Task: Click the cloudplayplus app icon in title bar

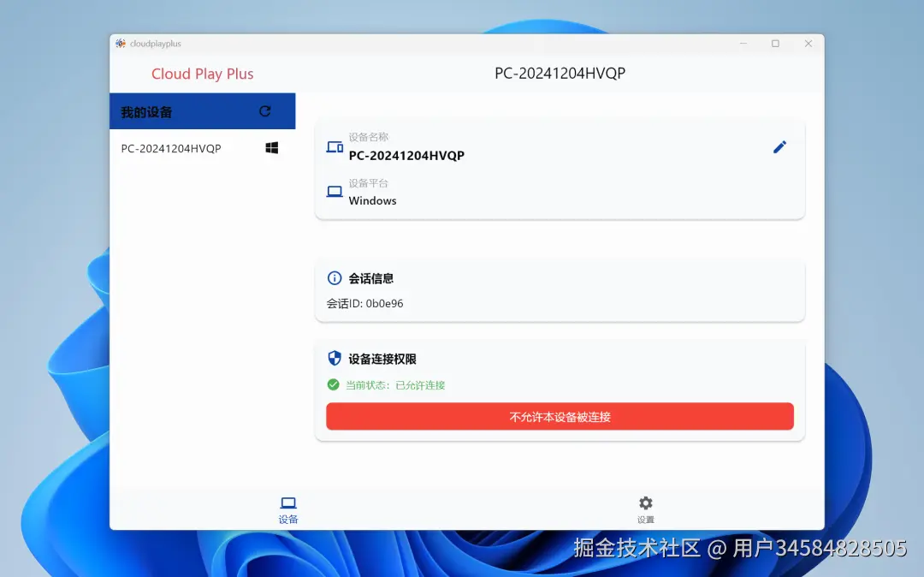Action: pyautogui.click(x=121, y=44)
